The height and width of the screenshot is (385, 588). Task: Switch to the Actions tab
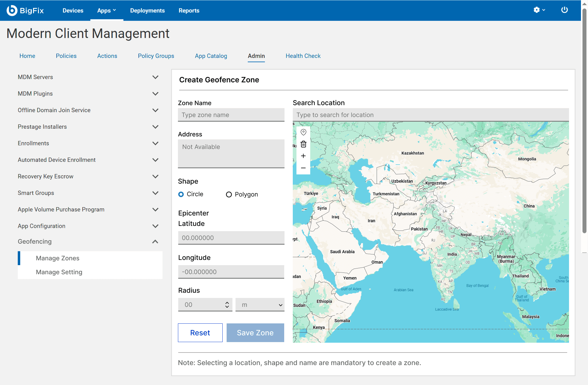coord(107,56)
